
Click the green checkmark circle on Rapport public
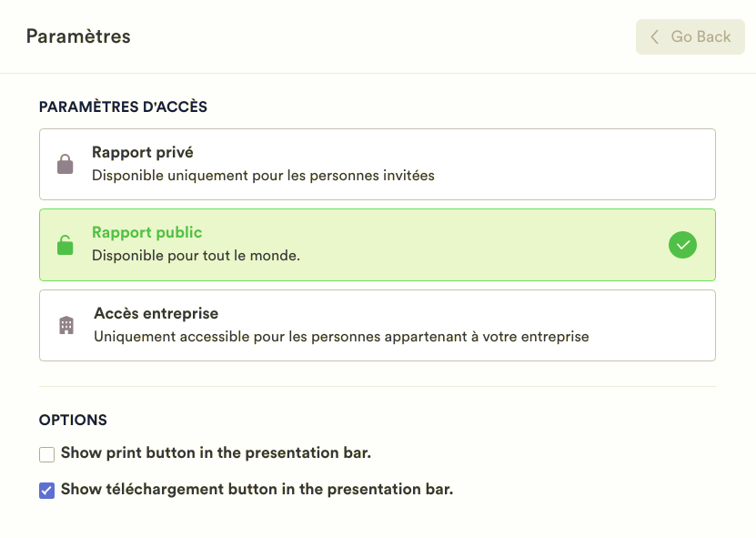(x=682, y=245)
